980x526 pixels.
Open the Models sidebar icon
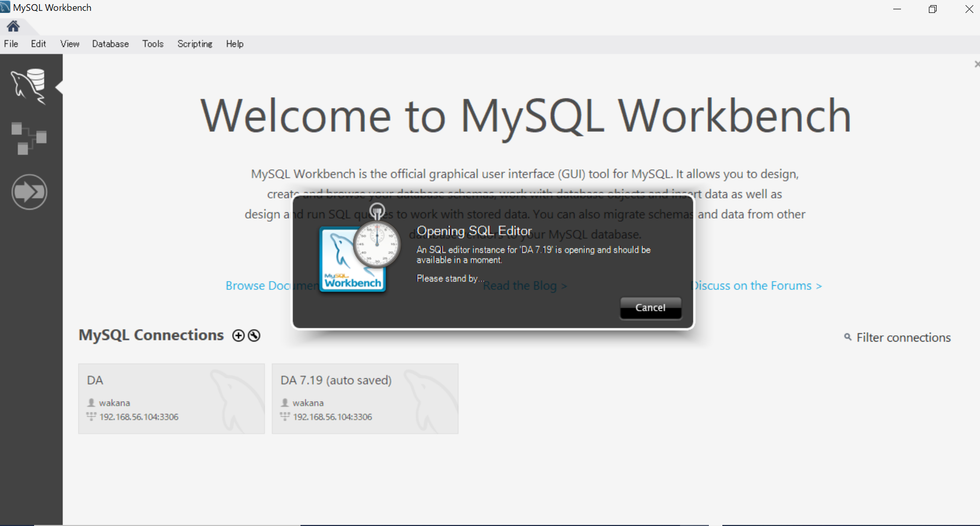[x=29, y=138]
